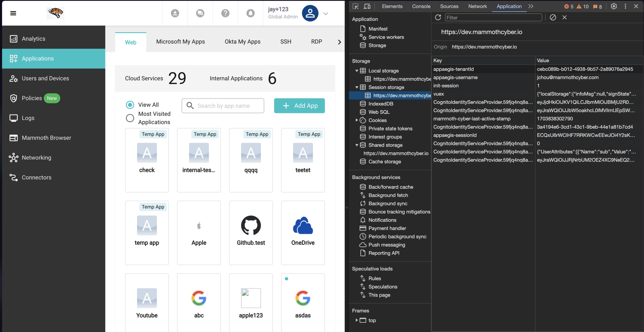Refresh storage with the reload icon
The width and height of the screenshot is (644, 332).
(x=438, y=18)
